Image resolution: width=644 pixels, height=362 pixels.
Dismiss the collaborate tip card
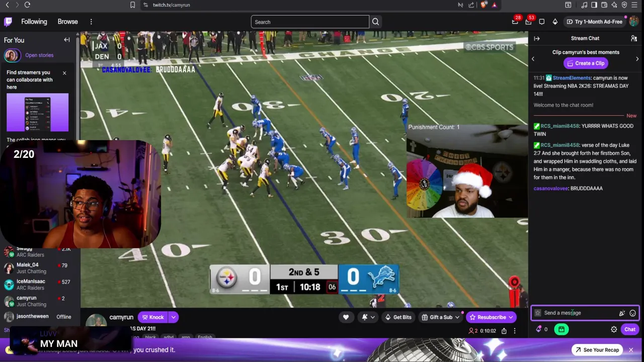[64, 73]
